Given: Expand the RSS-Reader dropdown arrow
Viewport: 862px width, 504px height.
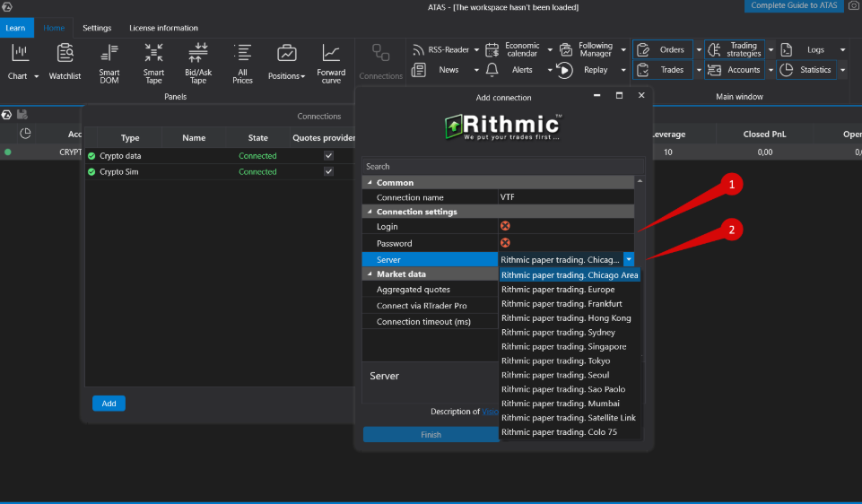Looking at the screenshot, I should [476, 49].
